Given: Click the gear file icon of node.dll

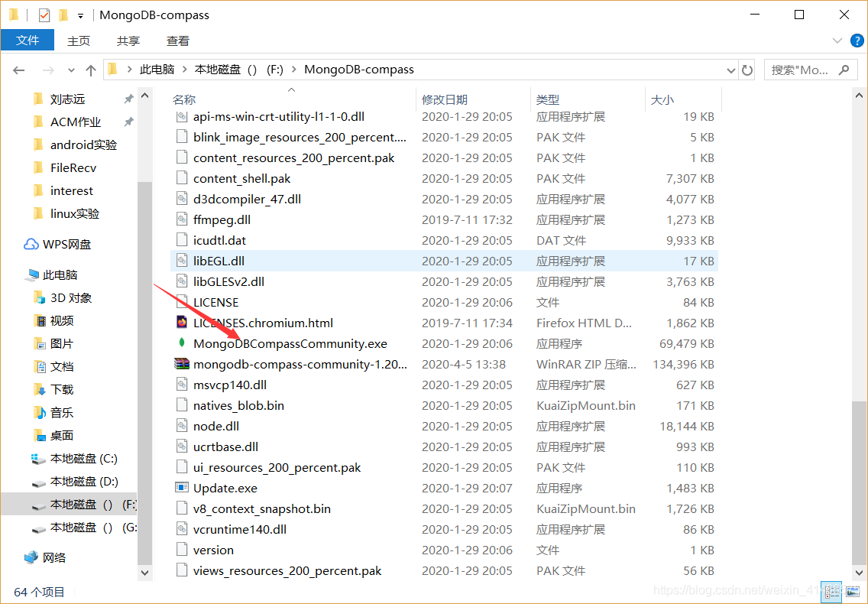Looking at the screenshot, I should (x=182, y=426).
